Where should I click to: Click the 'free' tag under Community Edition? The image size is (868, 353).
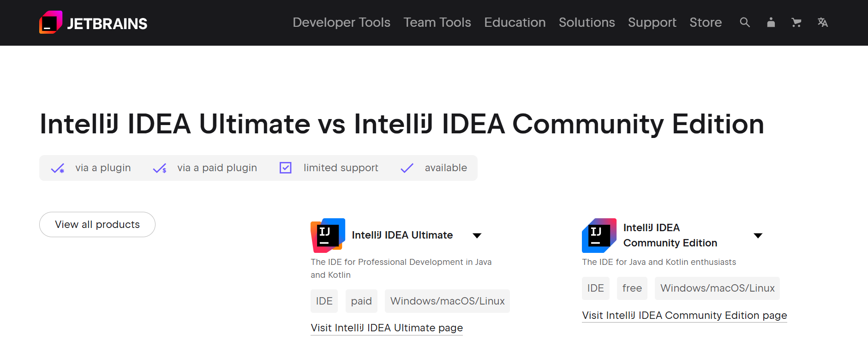pos(632,288)
